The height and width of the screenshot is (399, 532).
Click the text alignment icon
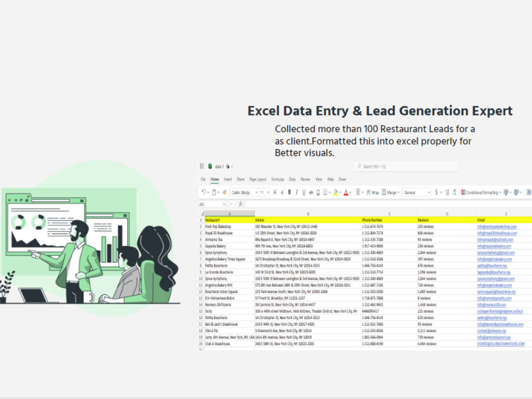[358, 193]
